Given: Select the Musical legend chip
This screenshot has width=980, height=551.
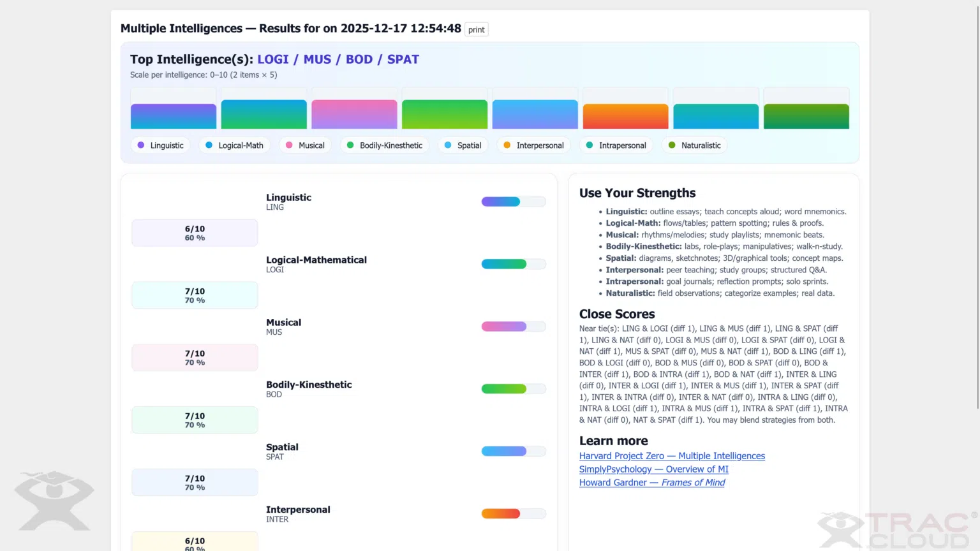Looking at the screenshot, I should coord(305,145).
